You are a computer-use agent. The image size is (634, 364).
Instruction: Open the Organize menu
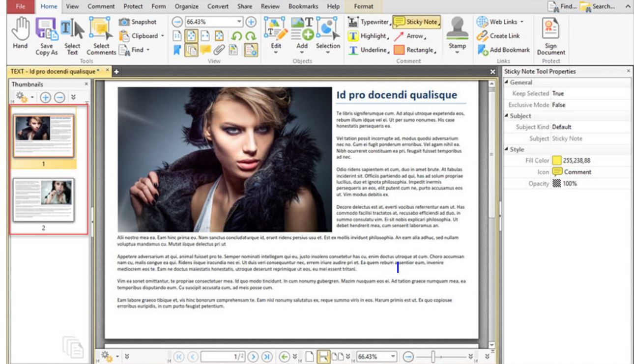186,7
